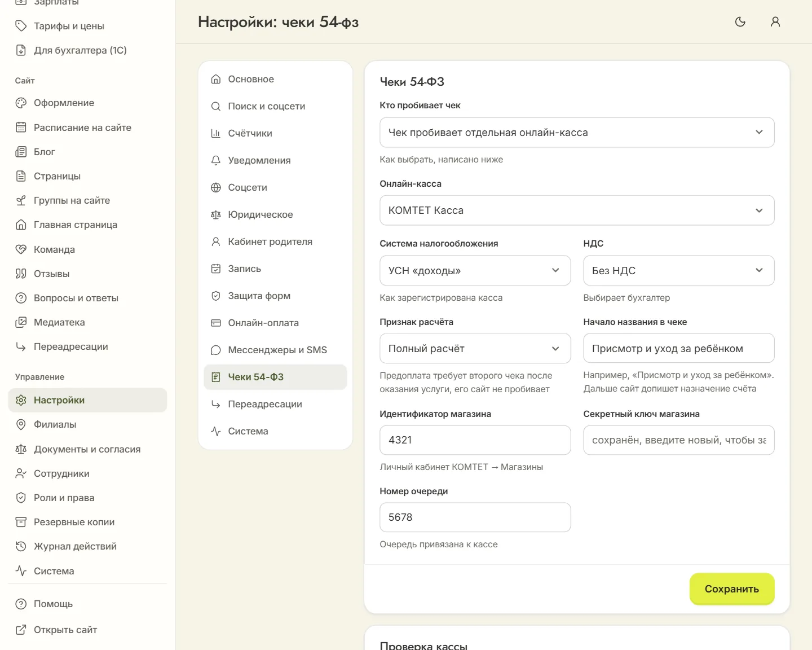This screenshot has height=650, width=812.
Task: Click the receipt icon beside Чеки 54-ФЗ
Action: pyautogui.click(x=215, y=377)
